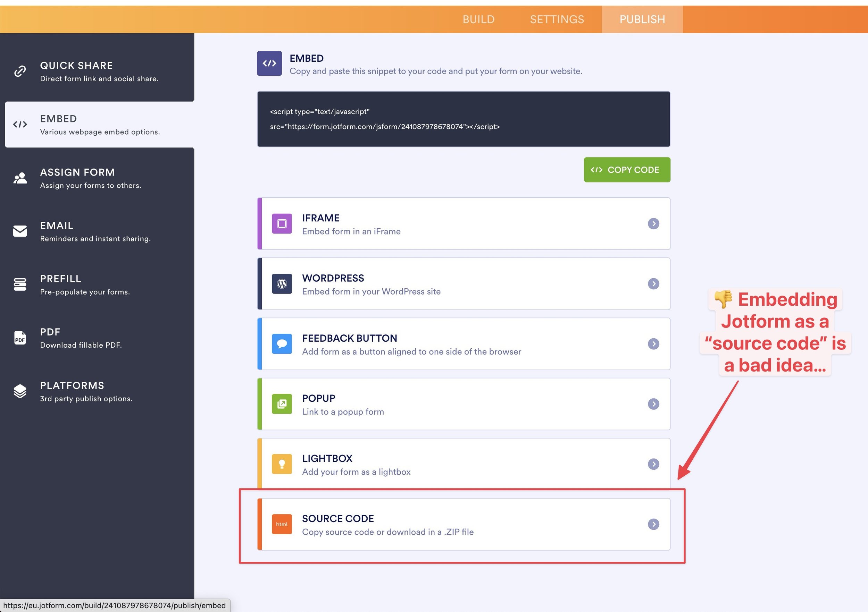The width and height of the screenshot is (868, 612).
Task: Click the jsform src URL line
Action: [385, 127]
